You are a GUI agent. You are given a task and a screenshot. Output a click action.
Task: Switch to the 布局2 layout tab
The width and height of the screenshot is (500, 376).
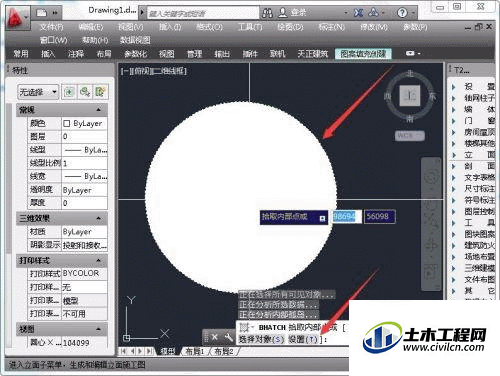click(223, 351)
